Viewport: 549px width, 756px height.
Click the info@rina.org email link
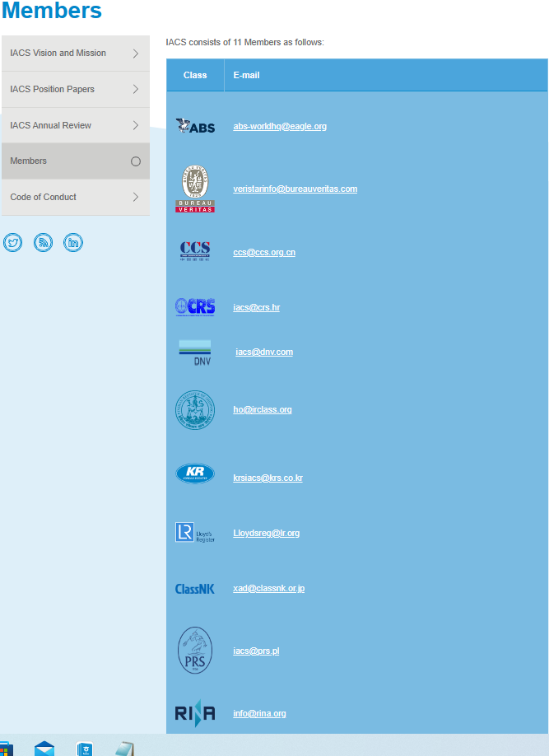260,713
